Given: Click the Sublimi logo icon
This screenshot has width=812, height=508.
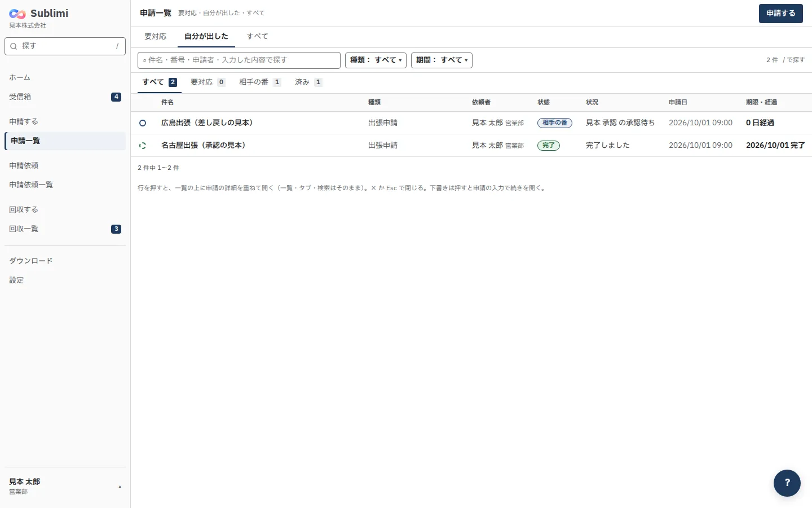Looking at the screenshot, I should click(17, 14).
